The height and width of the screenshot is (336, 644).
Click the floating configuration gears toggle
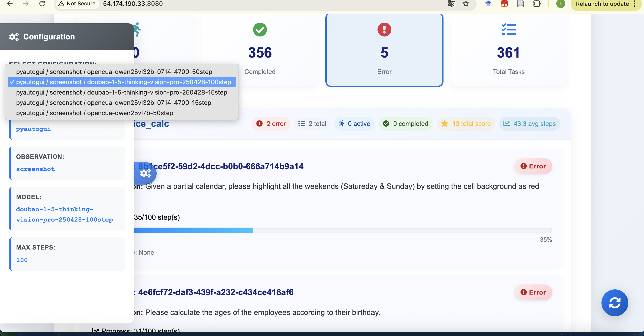coord(145,173)
